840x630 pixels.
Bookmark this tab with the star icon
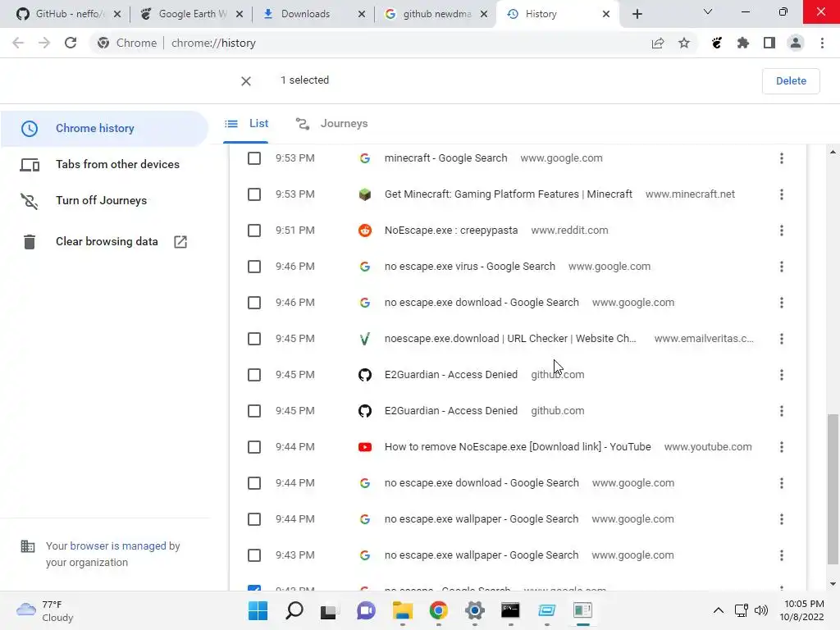coord(683,43)
